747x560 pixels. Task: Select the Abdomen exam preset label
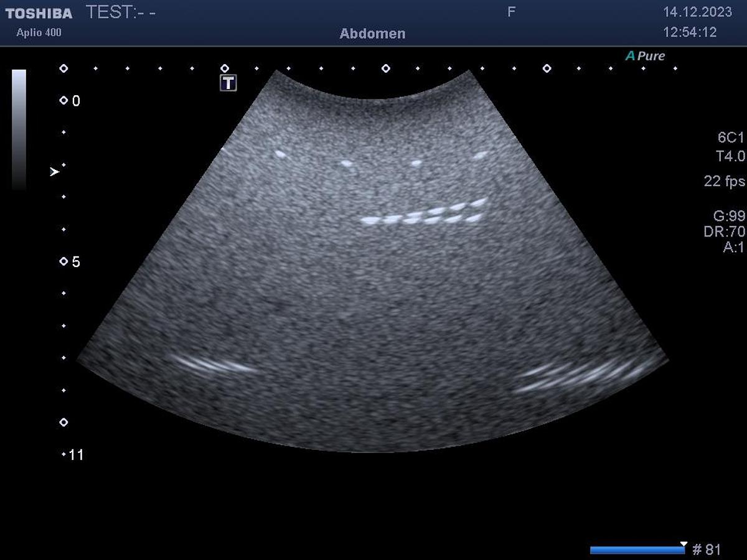point(372,34)
